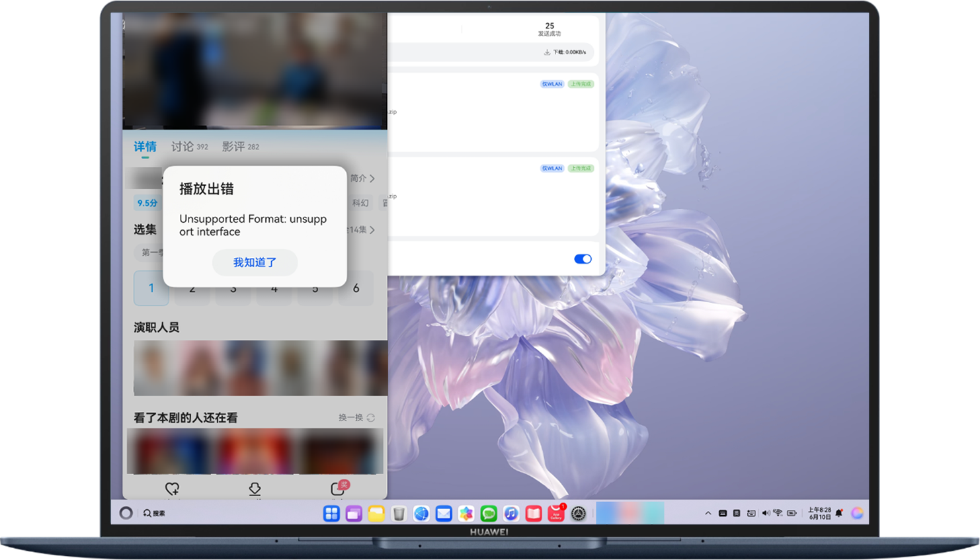Screen dimensions: 980x560
Task: Launch the Music app in dock
Action: point(511,513)
